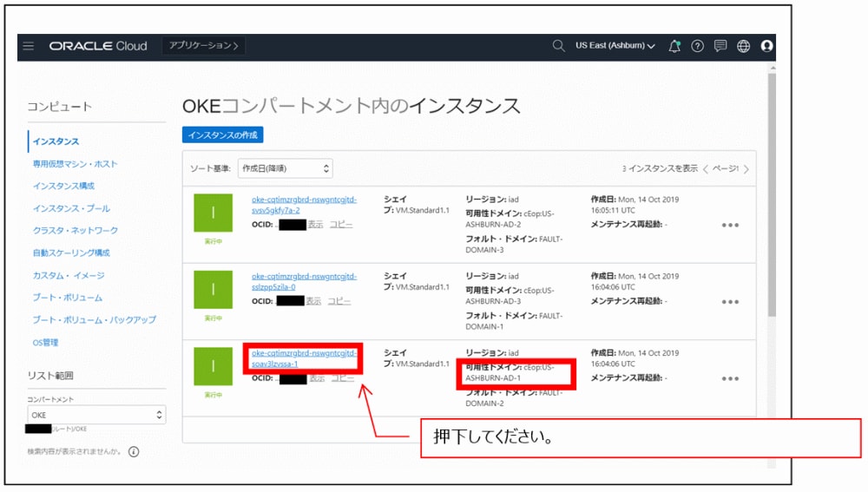Screen dimensions: 868x492
Task: Open ブート・ボリューム・バックアップ in sidebar
Action: (x=94, y=320)
